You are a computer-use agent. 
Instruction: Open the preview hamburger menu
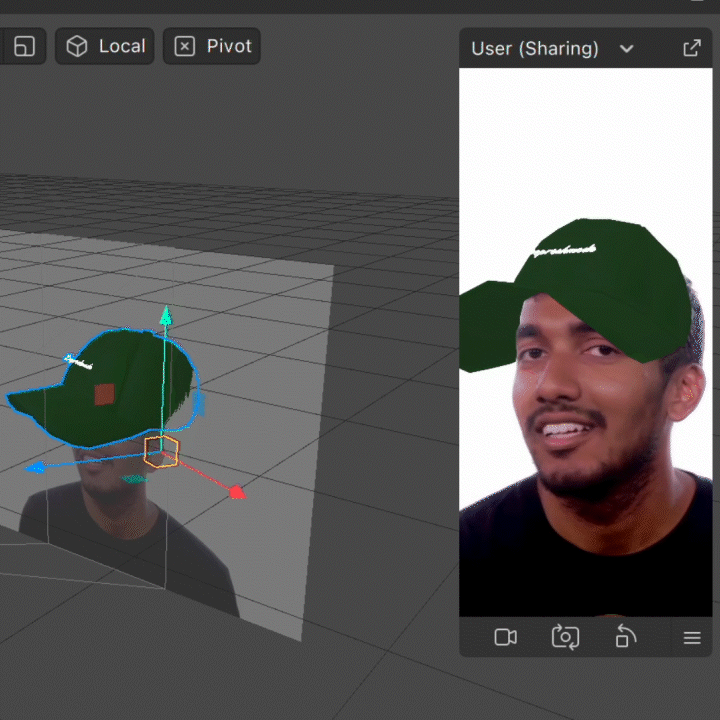692,638
